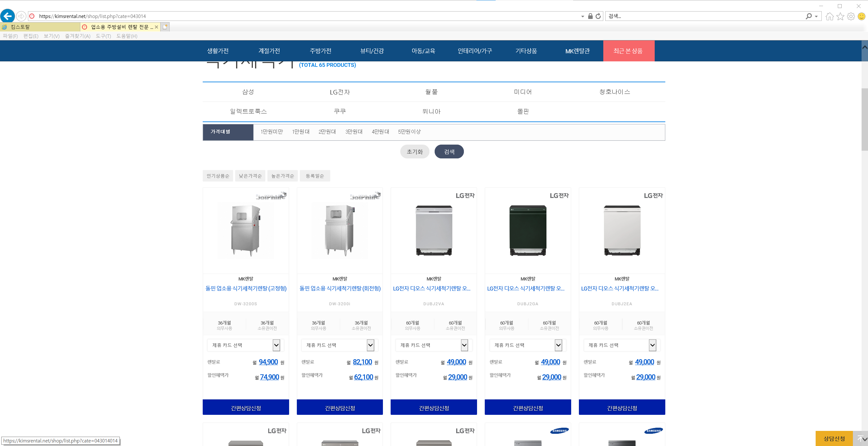Open the 도움말(H) menu
The height and width of the screenshot is (446, 868).
(127, 36)
